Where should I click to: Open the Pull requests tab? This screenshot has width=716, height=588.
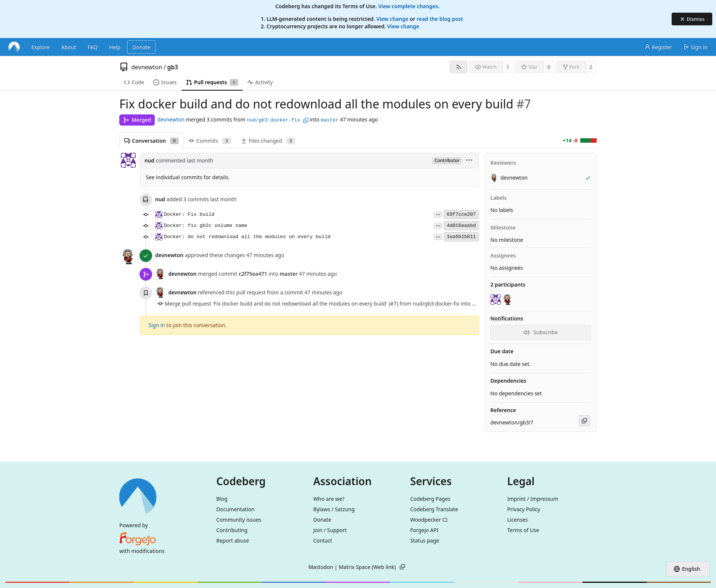tap(212, 82)
